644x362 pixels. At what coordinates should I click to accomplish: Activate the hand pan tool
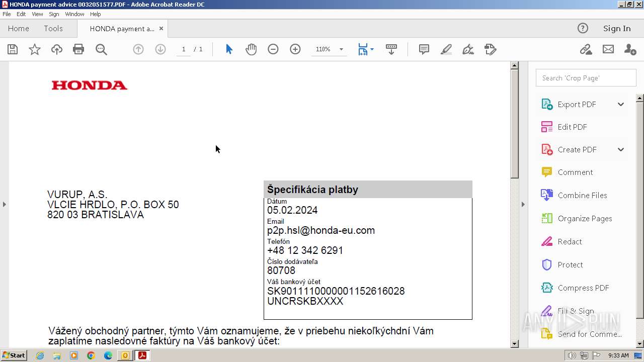tap(251, 49)
